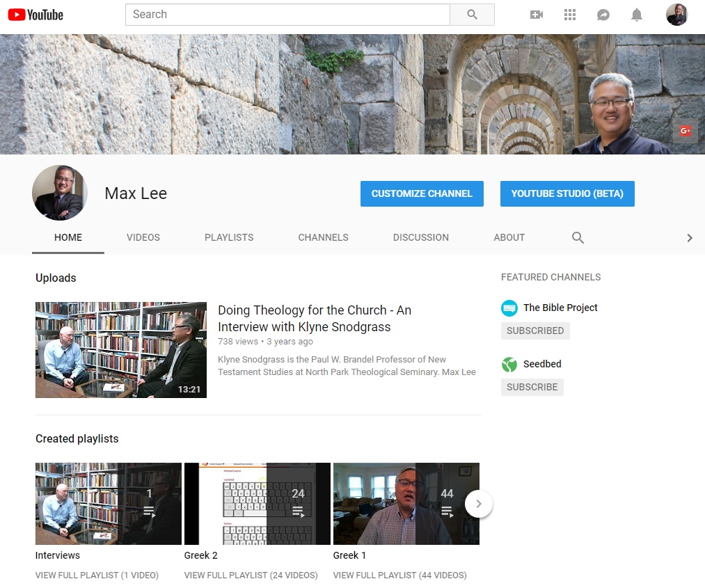
Task: Click the Featured Channels heading
Action: [550, 277]
